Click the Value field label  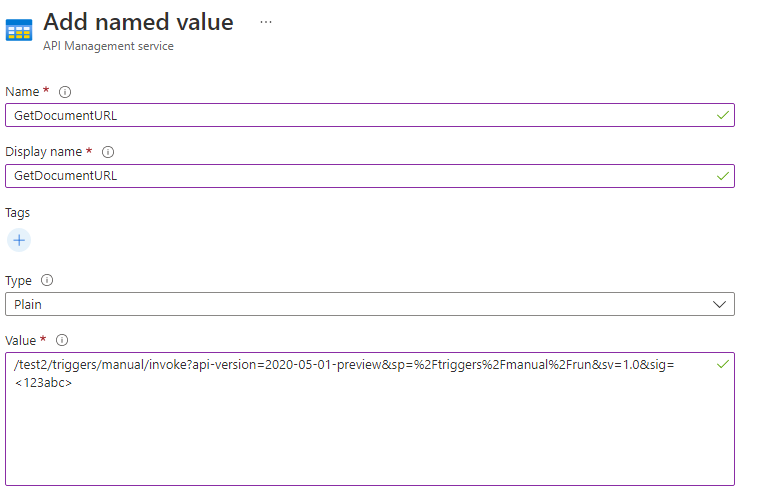[x=22, y=340]
